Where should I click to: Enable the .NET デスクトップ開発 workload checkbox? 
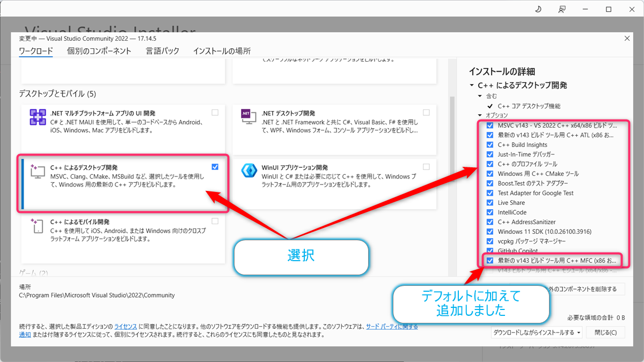427,112
